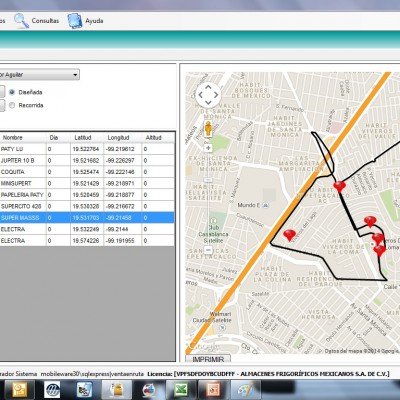Click the IMPRIMIR button

[208, 359]
